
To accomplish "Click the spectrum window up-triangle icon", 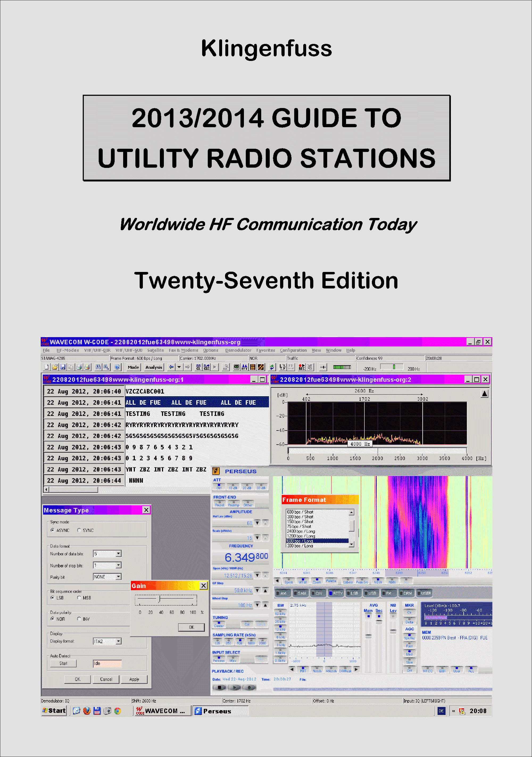I will pos(485,394).
